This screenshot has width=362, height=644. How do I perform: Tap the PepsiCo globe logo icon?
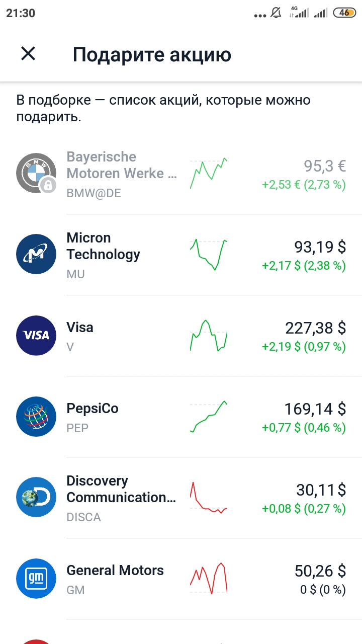pos(36,416)
